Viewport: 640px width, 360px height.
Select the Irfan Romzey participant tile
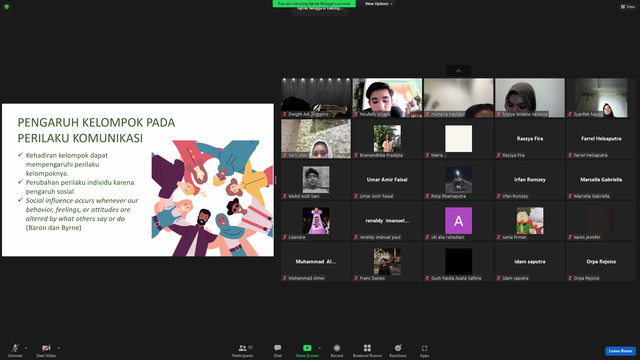coord(530,180)
